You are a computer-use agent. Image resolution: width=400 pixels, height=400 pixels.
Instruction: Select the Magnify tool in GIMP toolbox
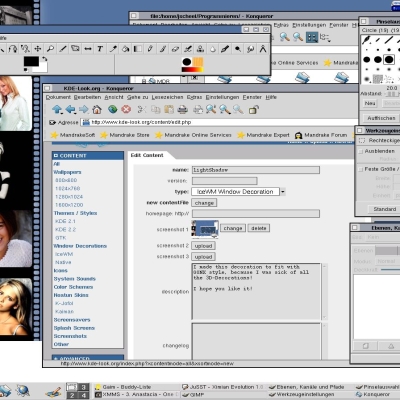(50, 49)
